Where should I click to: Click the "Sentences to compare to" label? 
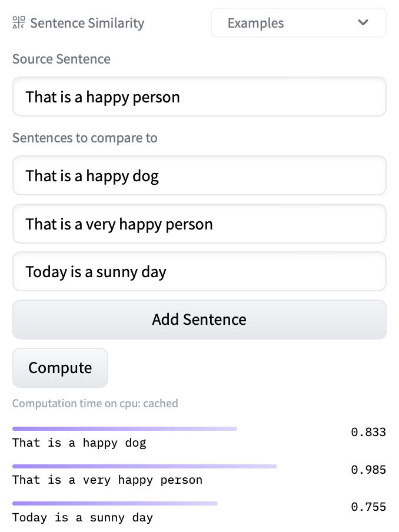tap(85, 138)
